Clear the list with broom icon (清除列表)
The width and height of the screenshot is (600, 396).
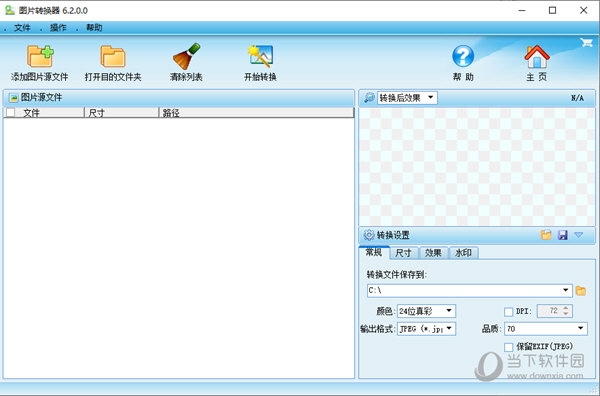coord(186,56)
